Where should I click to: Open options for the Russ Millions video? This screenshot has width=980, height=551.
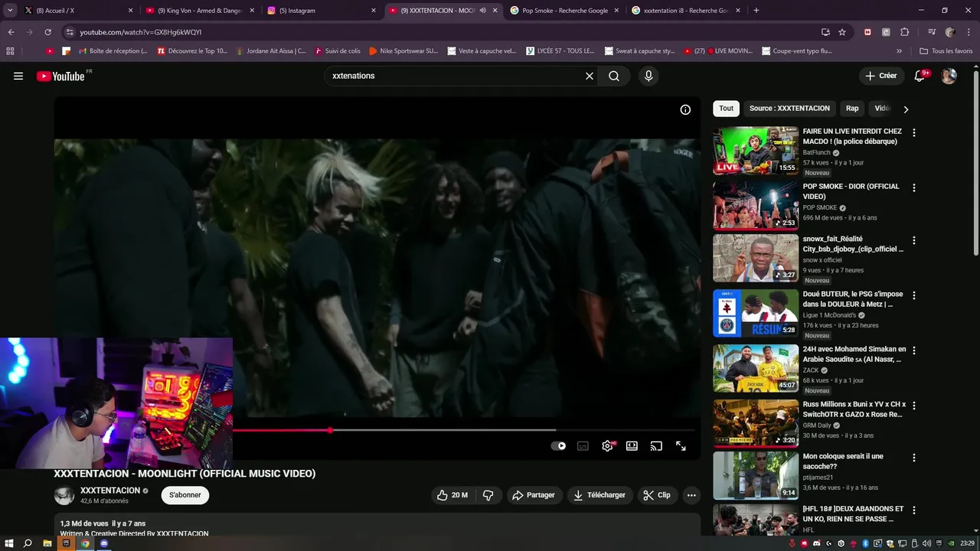(913, 405)
